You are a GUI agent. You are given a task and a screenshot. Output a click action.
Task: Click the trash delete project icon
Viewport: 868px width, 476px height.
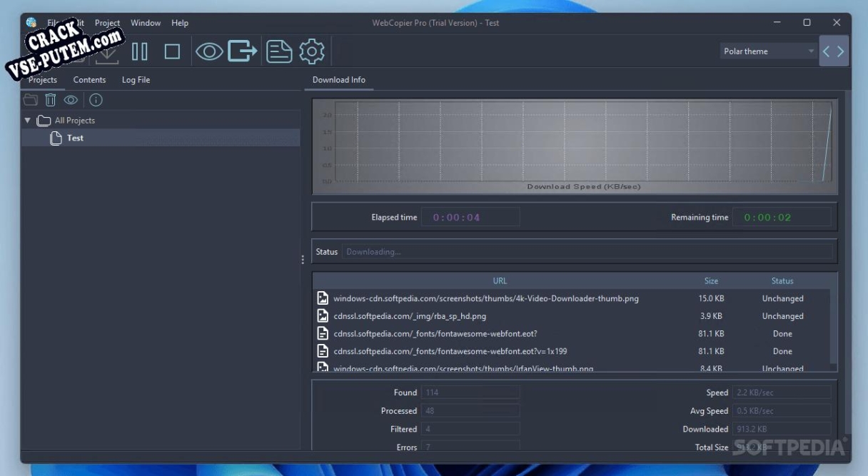click(50, 100)
